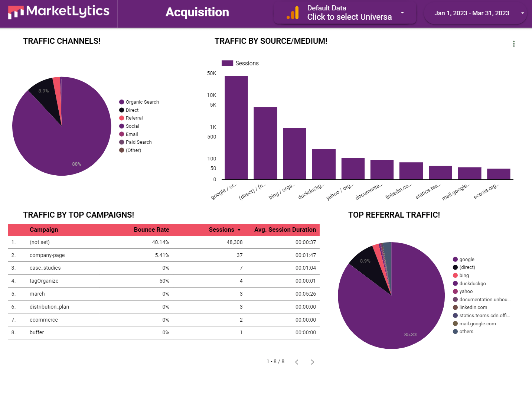Click the Organic Search legend dot
532x397 pixels.
[121, 102]
